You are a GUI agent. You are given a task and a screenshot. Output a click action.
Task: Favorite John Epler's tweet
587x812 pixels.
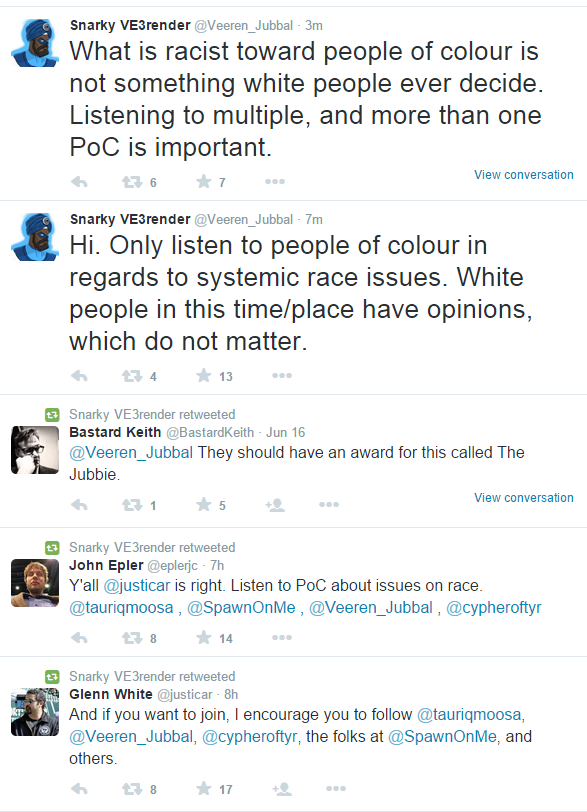(204, 637)
